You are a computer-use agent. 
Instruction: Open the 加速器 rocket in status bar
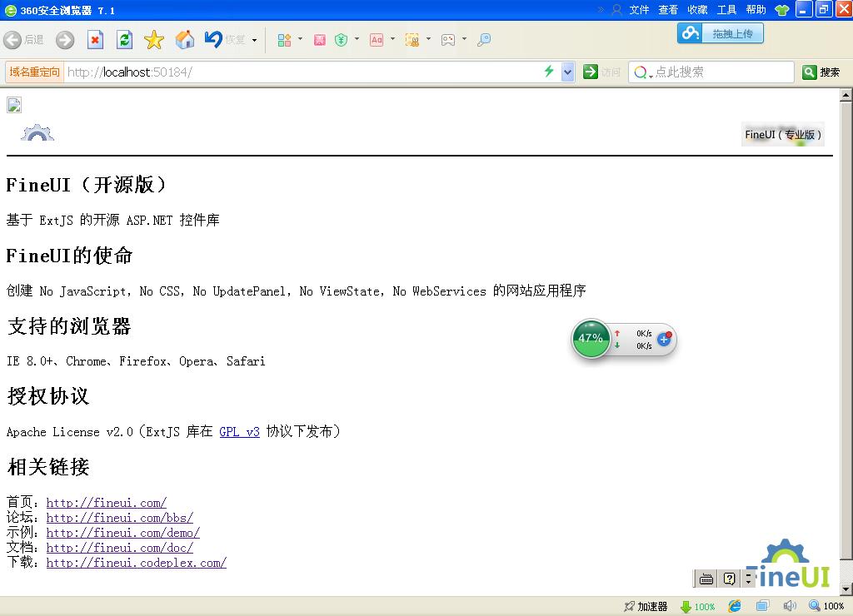[646, 606]
